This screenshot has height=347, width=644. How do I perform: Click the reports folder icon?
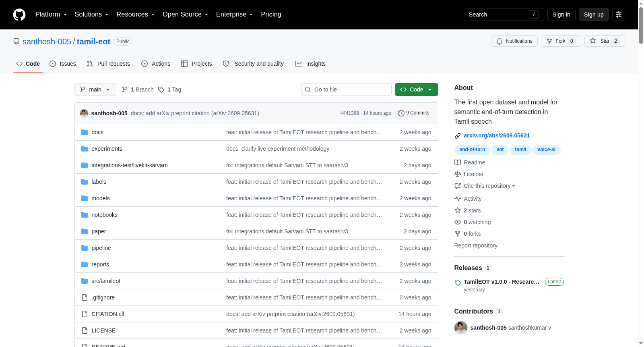pyautogui.click(x=85, y=264)
